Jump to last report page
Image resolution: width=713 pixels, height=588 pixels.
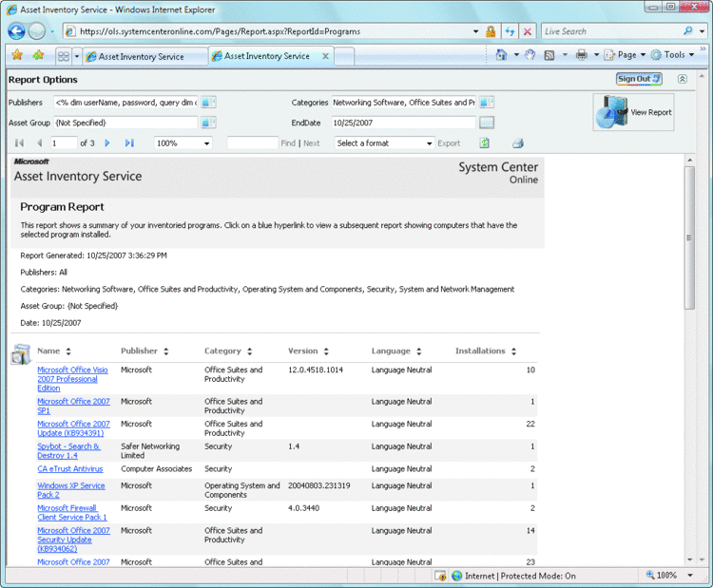129,143
